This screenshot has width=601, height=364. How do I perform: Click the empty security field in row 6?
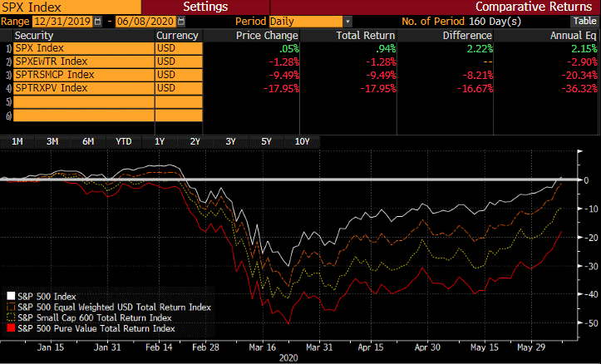[84, 116]
